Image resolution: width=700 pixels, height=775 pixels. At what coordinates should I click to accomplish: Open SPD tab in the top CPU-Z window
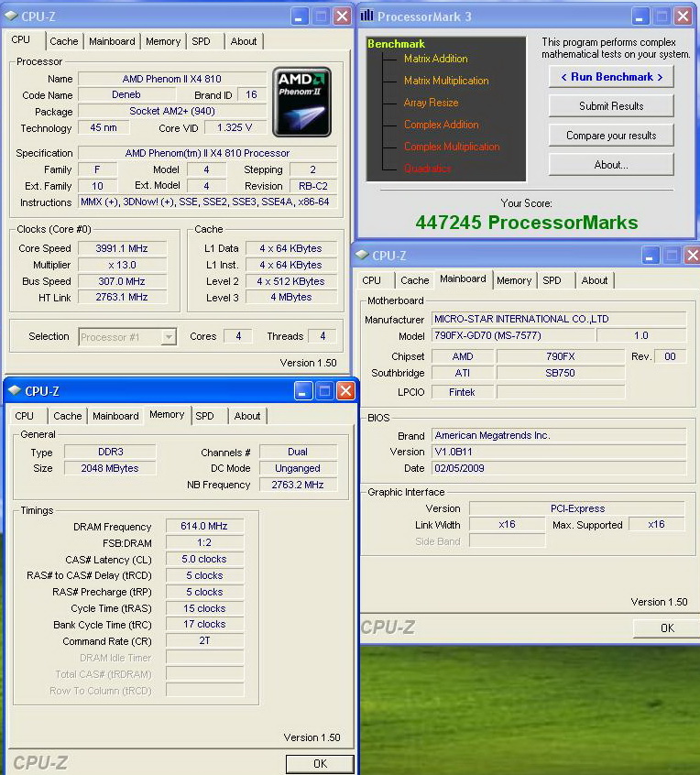202,41
